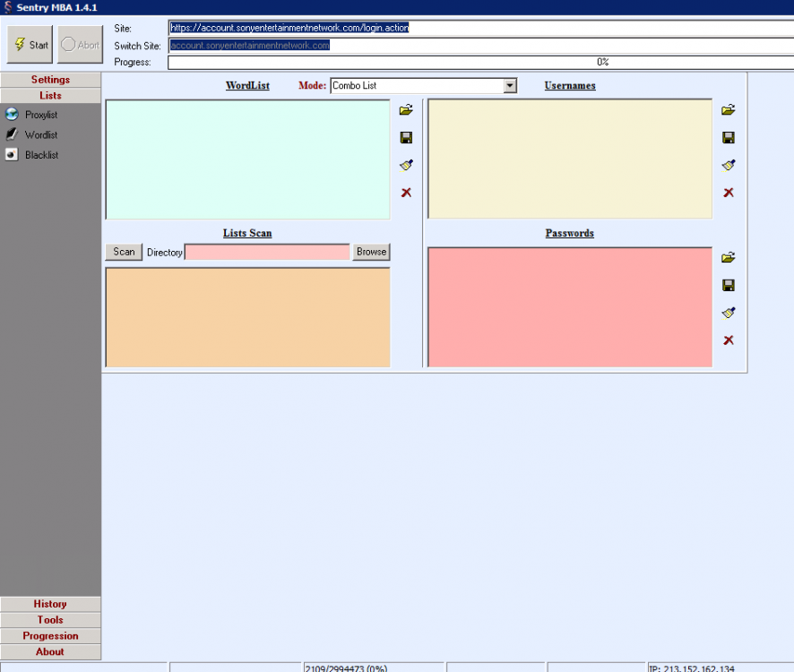The height and width of the screenshot is (672, 794).
Task: Open the Progression section
Action: tap(51, 636)
